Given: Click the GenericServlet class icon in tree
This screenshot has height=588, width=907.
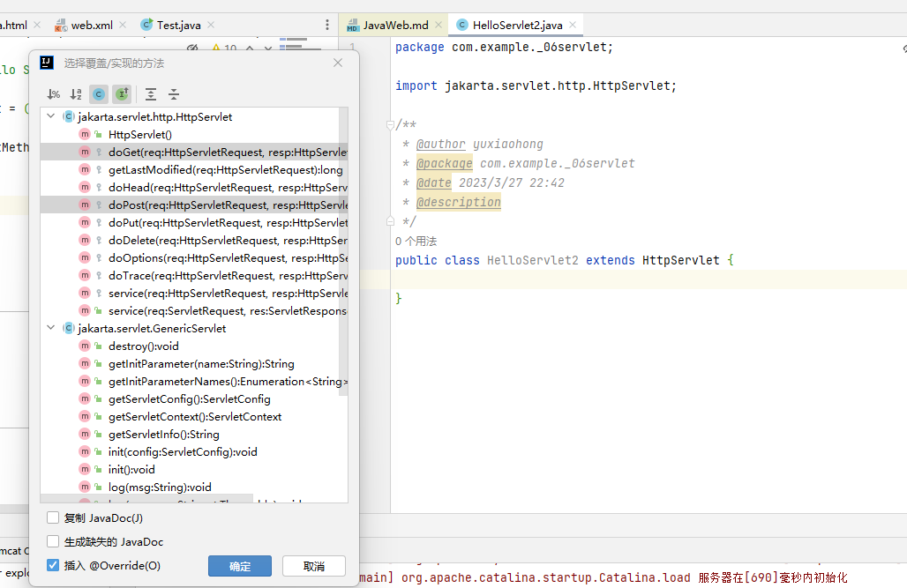Looking at the screenshot, I should pyautogui.click(x=68, y=328).
